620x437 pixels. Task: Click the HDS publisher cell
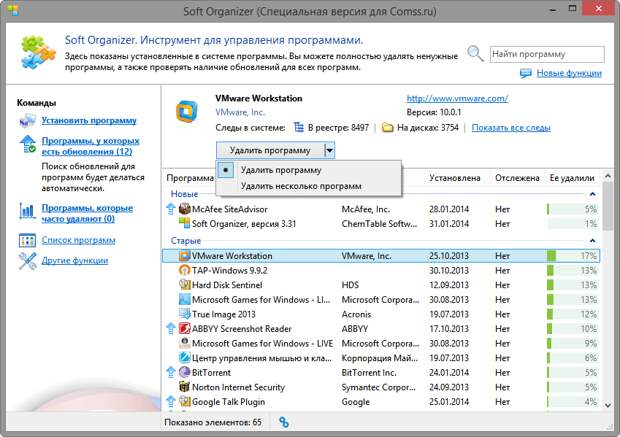(350, 285)
